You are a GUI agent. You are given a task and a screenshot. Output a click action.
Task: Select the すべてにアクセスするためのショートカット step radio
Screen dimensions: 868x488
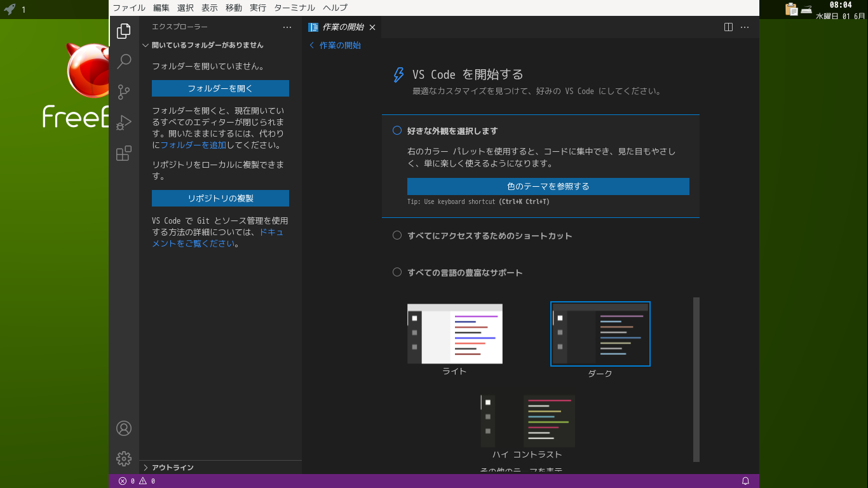(397, 236)
